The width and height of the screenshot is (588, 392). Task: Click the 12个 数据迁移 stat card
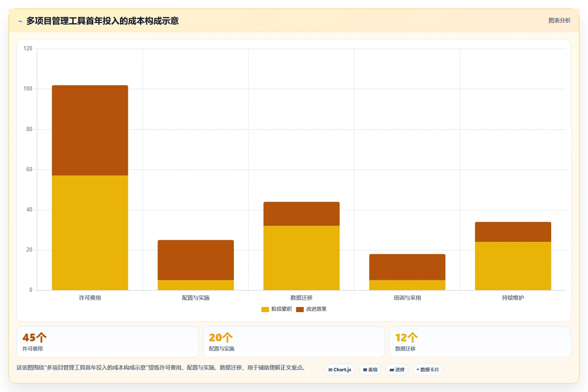[480, 342]
